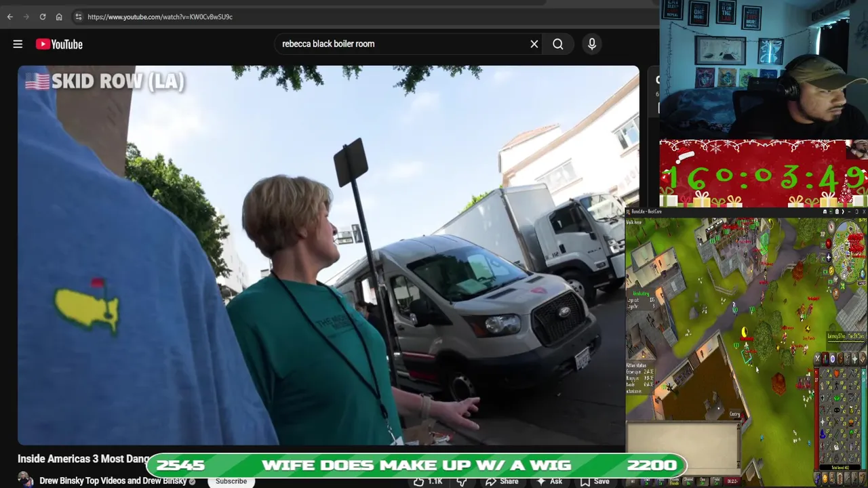Focus the address bar showing youtube.com URL
This screenshot has height=488, width=868.
click(x=366, y=17)
